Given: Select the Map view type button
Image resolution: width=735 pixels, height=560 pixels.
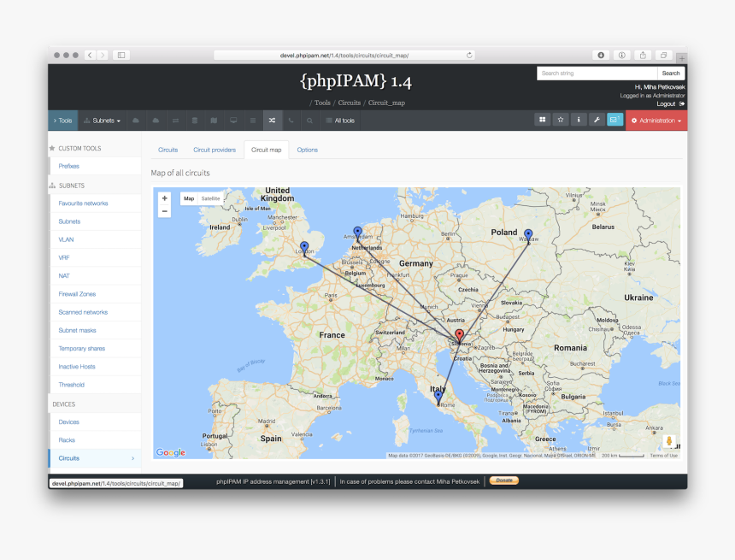Looking at the screenshot, I should click(x=189, y=198).
